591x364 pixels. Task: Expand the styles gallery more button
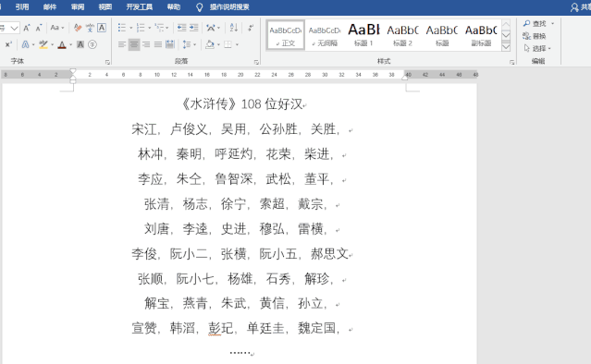click(506, 47)
